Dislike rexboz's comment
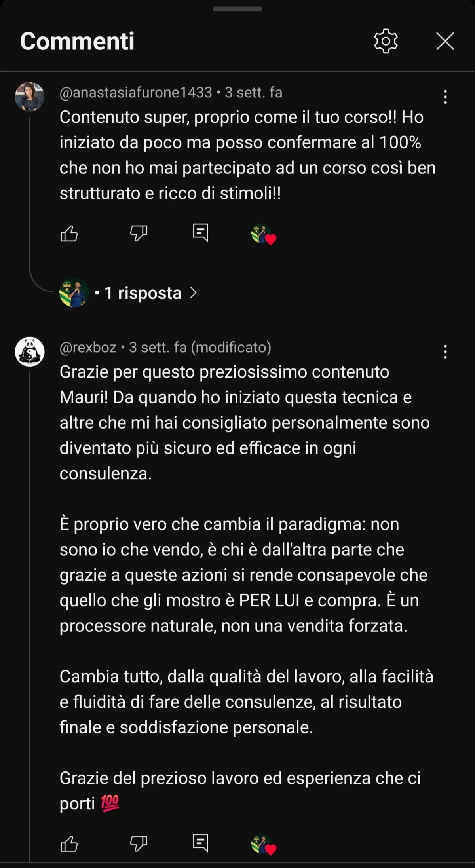This screenshot has width=475, height=868. coord(139,843)
